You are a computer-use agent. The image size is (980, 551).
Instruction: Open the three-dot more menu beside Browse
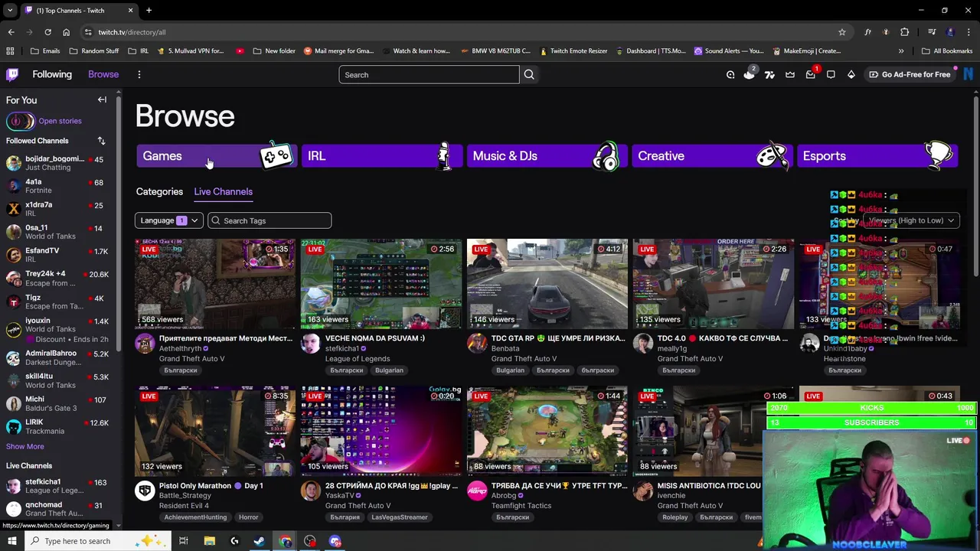point(139,74)
